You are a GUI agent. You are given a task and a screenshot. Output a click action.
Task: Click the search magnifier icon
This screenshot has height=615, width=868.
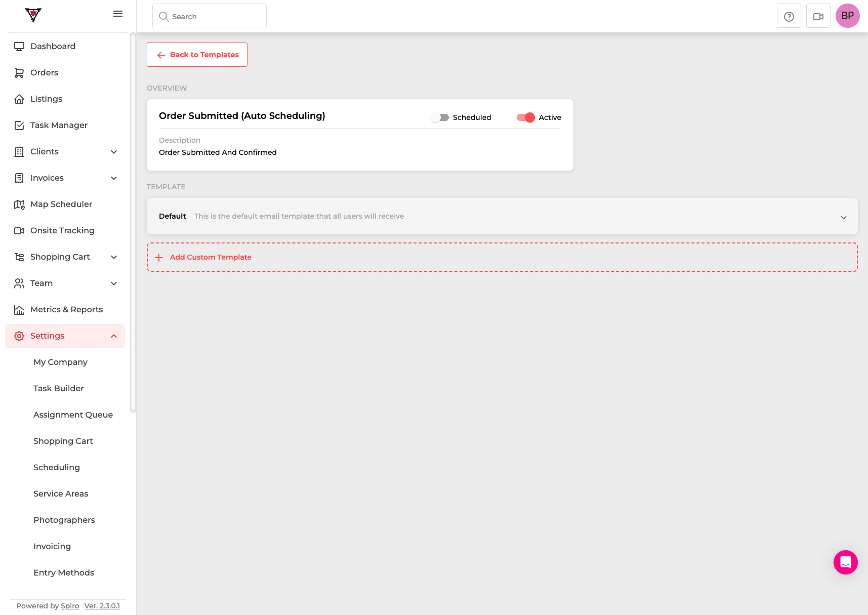(163, 17)
